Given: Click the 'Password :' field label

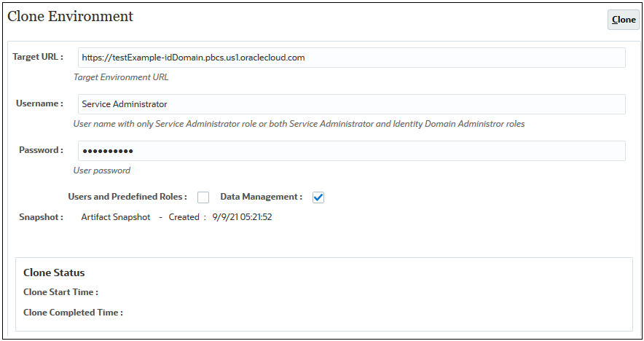Looking at the screenshot, I should pos(41,150).
